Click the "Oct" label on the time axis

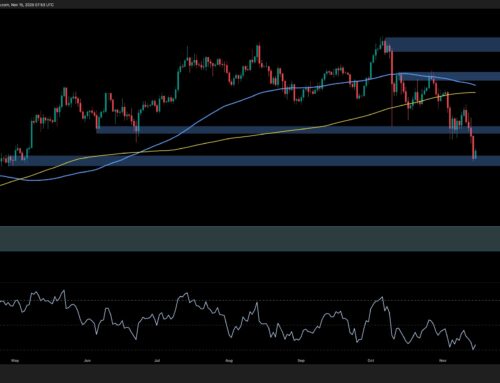click(370, 361)
